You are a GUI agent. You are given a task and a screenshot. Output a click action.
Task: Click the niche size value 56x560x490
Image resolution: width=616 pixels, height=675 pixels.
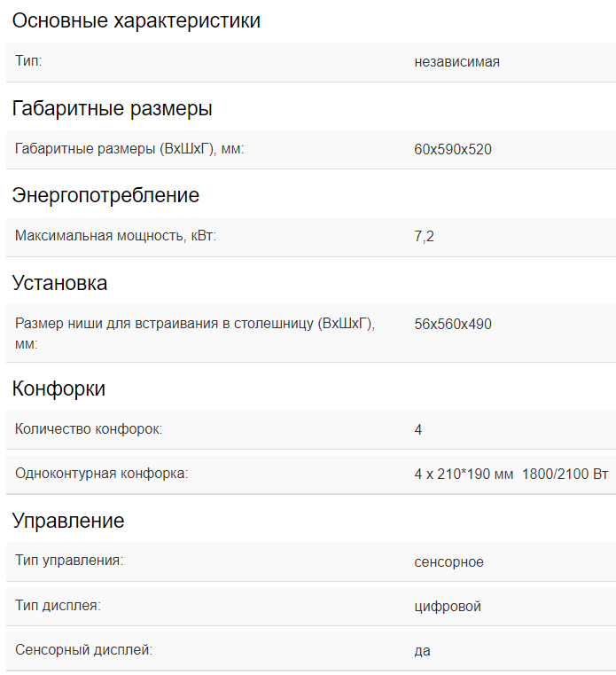pyautogui.click(x=453, y=324)
